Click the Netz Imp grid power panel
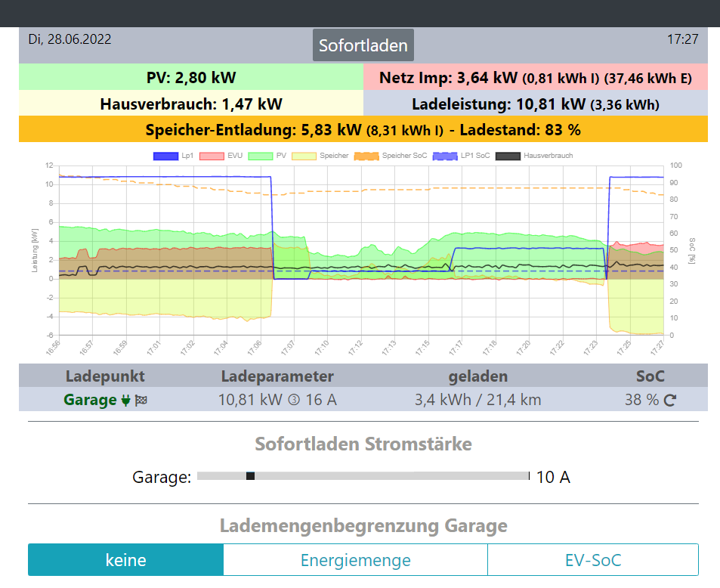The image size is (720, 588). (x=536, y=77)
